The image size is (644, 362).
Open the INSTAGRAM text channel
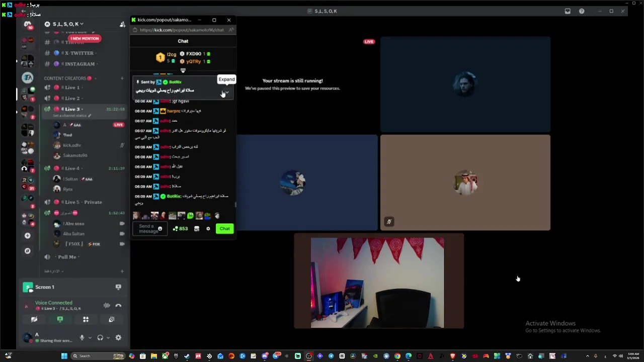point(79,64)
